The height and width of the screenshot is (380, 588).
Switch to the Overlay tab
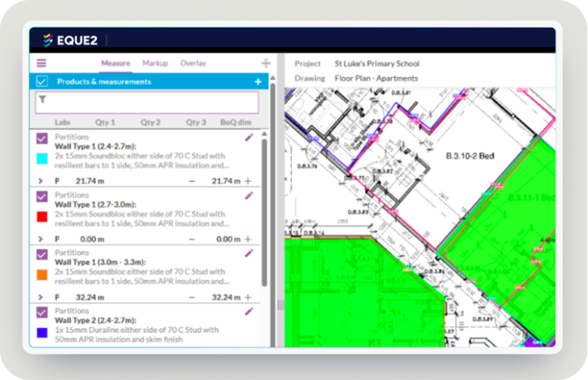193,63
